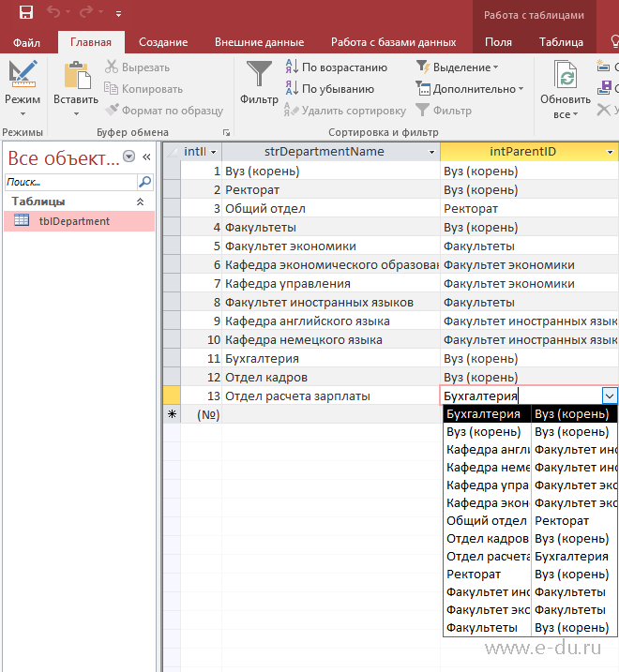Expand the Обновить все dropdown arrow
This screenshot has height=672, width=619.
(x=575, y=114)
